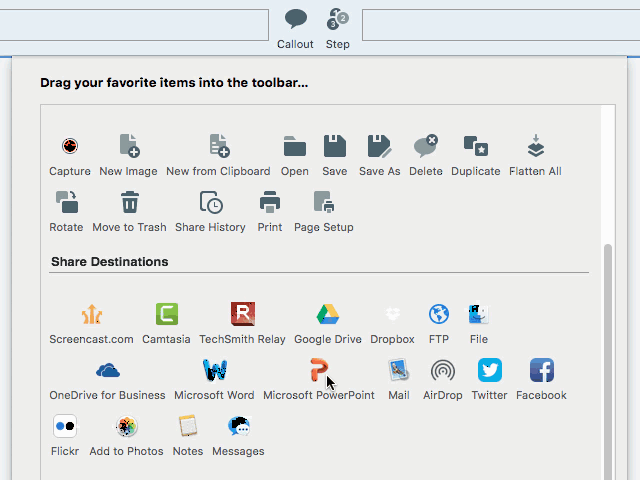Select the Step tool in toolbar
This screenshot has width=640, height=480.
[x=338, y=29]
